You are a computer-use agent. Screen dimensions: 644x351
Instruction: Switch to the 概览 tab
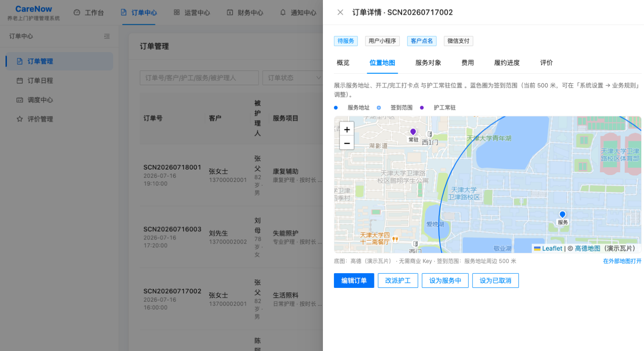click(x=343, y=63)
